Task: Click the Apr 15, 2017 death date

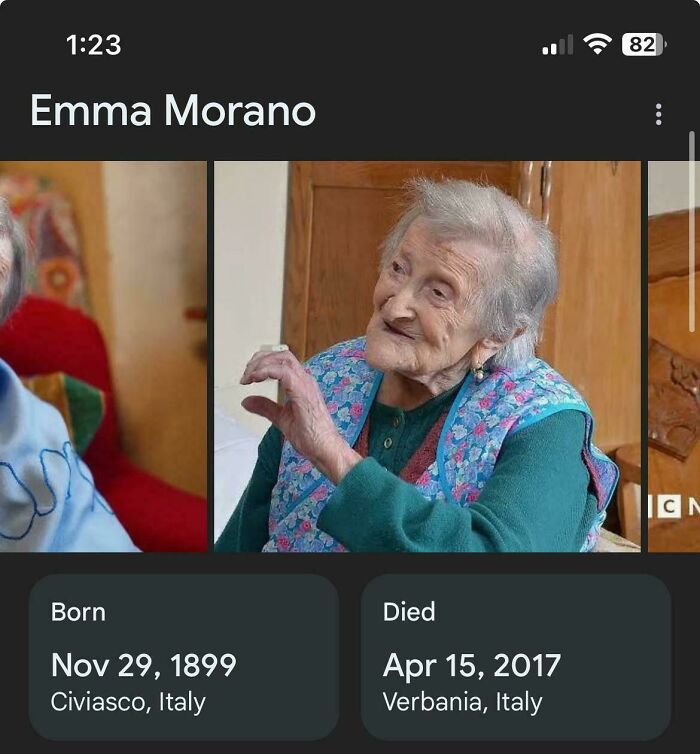Action: click(x=472, y=666)
